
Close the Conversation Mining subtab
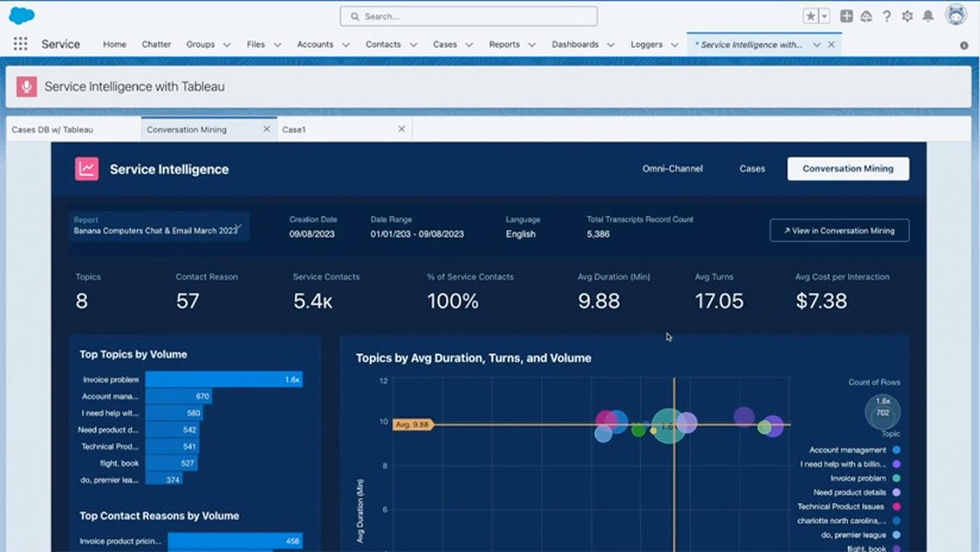pyautogui.click(x=267, y=129)
